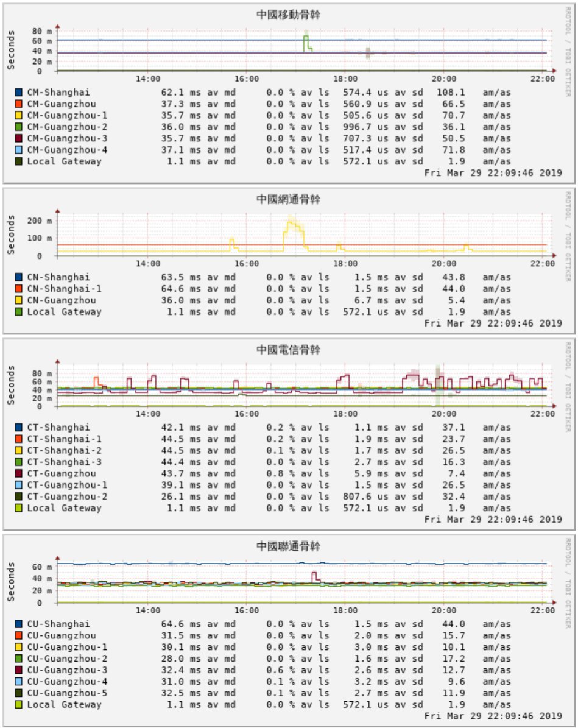578x728 pixels.
Task: Click the orange CT-Shanghai-1 legend swatch
Action: click(18, 439)
